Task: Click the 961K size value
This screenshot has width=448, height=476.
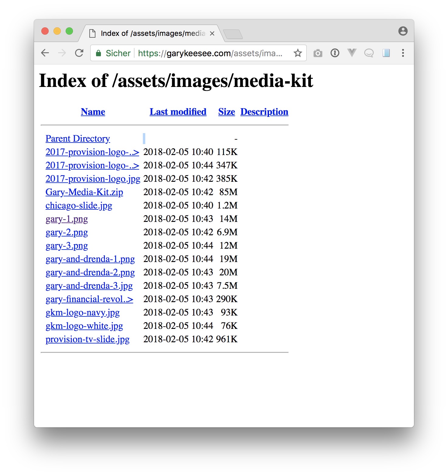Action: (227, 339)
